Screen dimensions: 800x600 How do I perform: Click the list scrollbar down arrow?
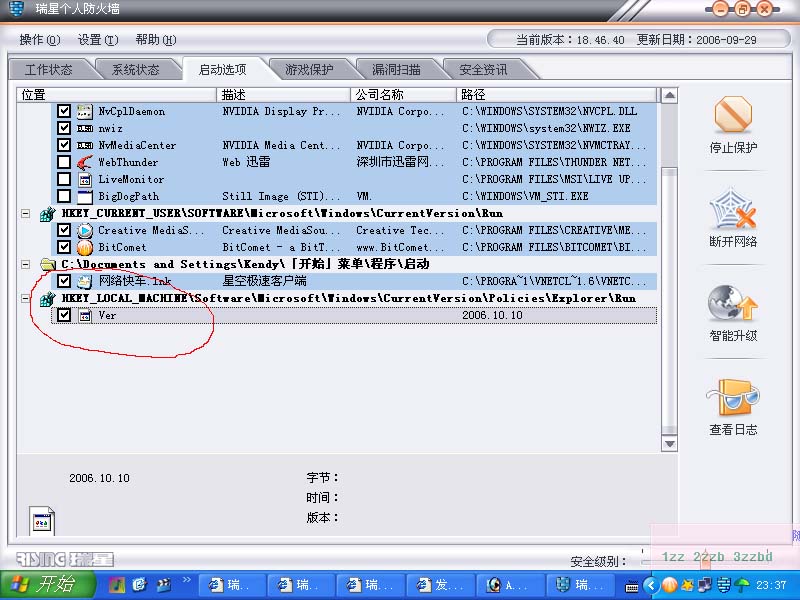point(669,444)
